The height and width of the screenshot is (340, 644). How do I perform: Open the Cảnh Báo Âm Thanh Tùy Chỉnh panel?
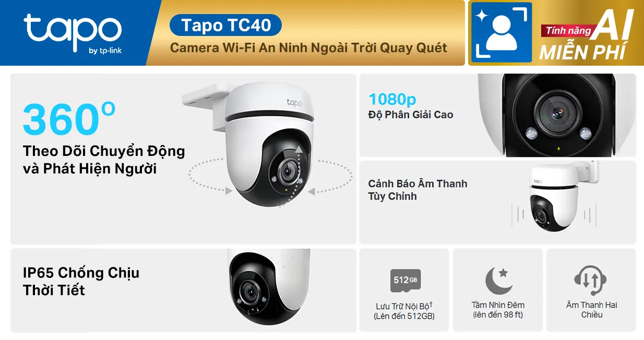[498, 202]
